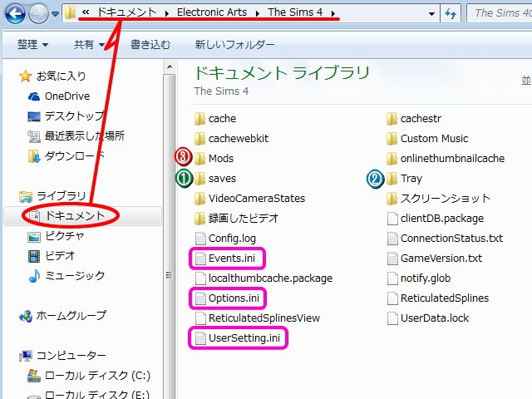Click the The Sims 4 search field
The width and height of the screenshot is (532, 399).
tap(499, 13)
